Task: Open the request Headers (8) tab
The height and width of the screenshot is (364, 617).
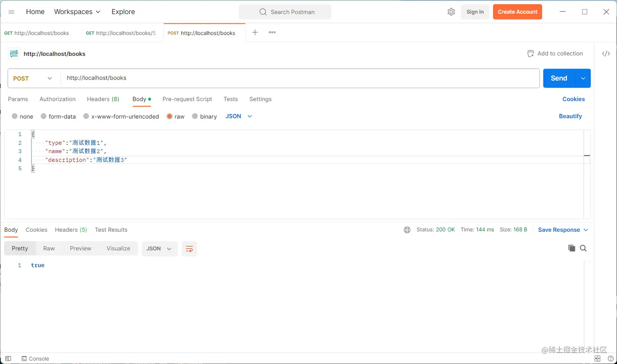Action: click(x=103, y=99)
